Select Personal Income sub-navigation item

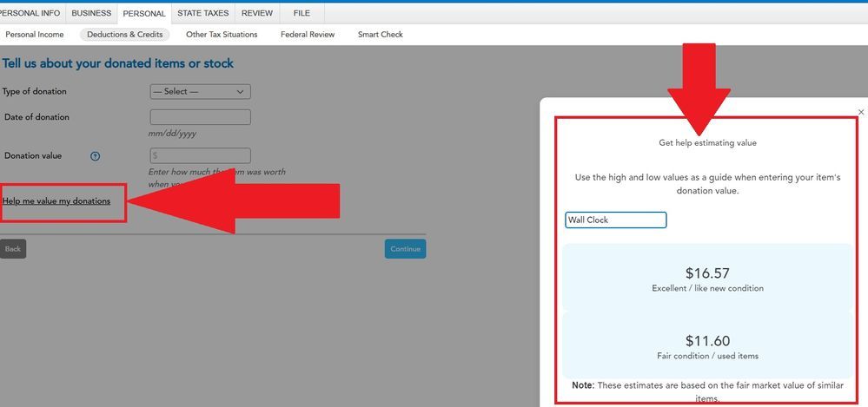(x=34, y=35)
